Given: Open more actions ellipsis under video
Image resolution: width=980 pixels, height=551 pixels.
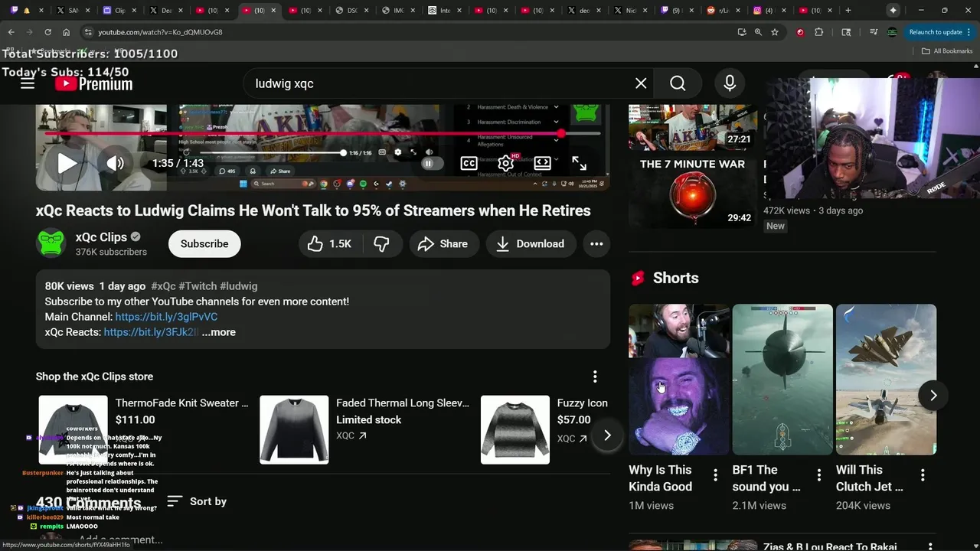Looking at the screenshot, I should (596, 243).
